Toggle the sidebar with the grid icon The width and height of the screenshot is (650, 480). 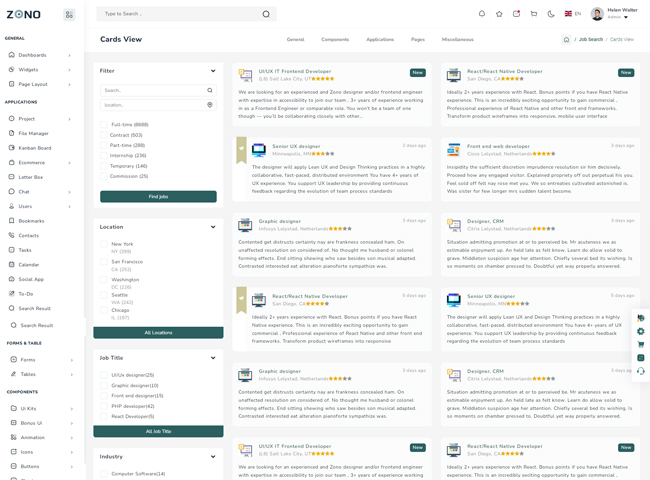[69, 15]
